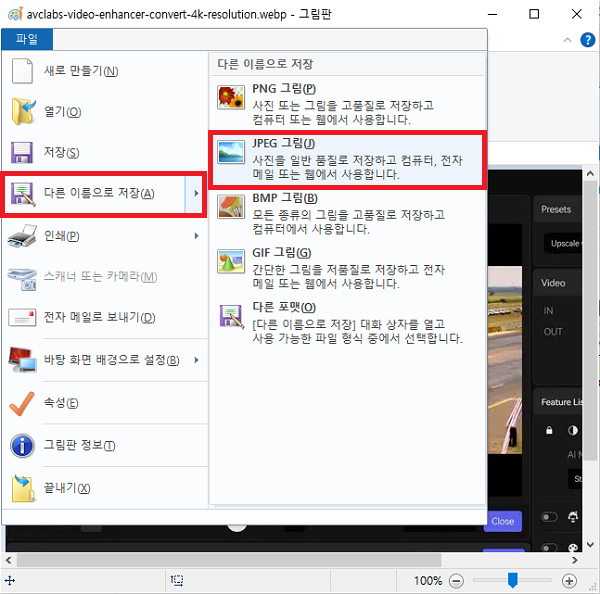Click the Paint palette icon in title bar

[15, 15]
